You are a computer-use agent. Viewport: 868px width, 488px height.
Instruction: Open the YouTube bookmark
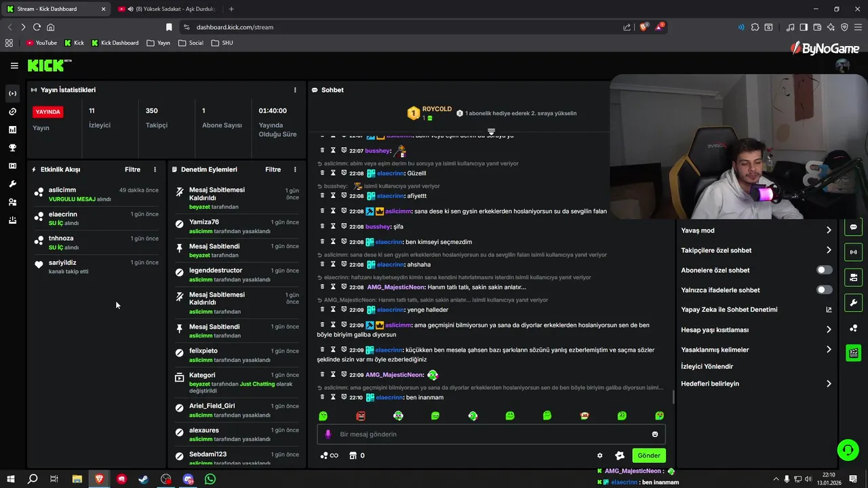41,43
